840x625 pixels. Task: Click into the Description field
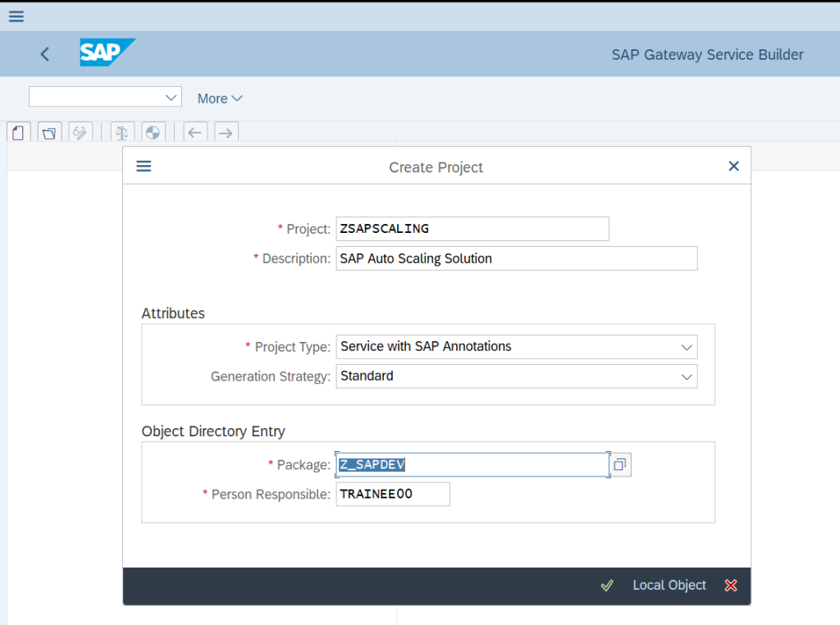[517, 258]
